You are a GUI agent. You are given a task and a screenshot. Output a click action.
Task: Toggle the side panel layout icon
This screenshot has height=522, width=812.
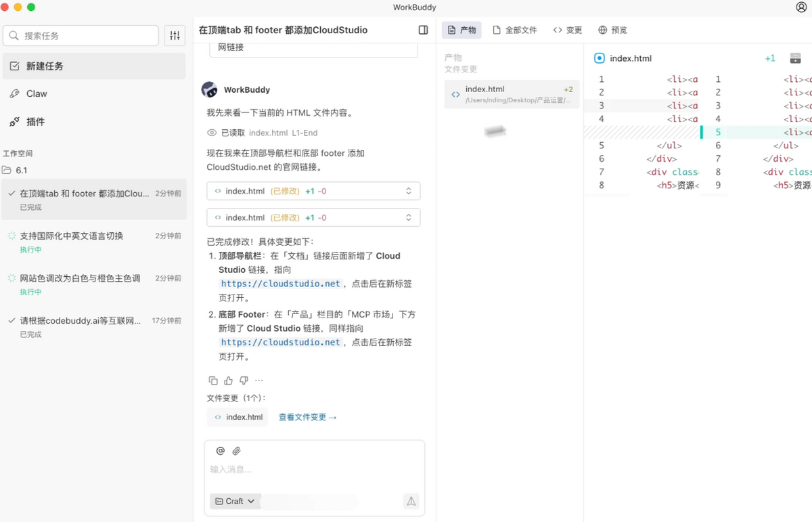424,30
